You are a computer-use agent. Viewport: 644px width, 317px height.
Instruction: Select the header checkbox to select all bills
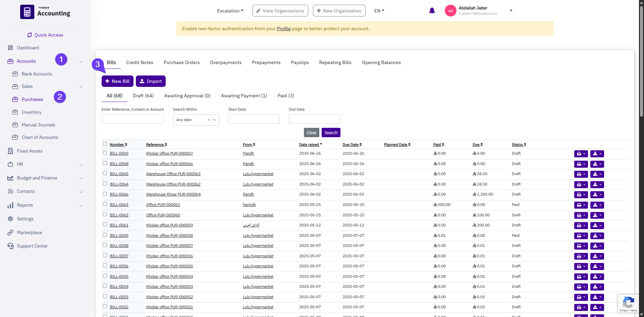point(104,144)
